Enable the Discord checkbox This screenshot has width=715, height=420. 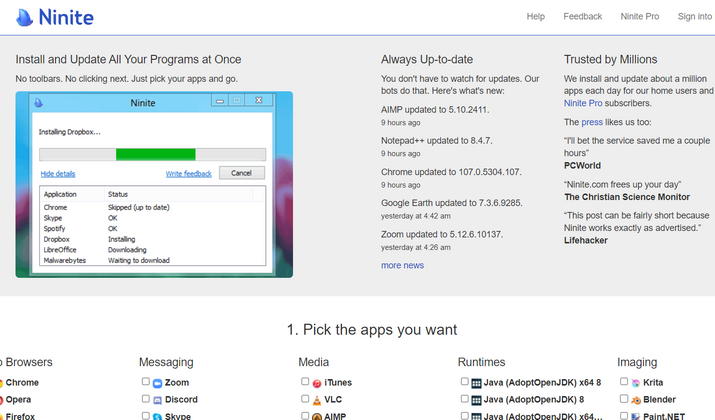click(x=146, y=399)
